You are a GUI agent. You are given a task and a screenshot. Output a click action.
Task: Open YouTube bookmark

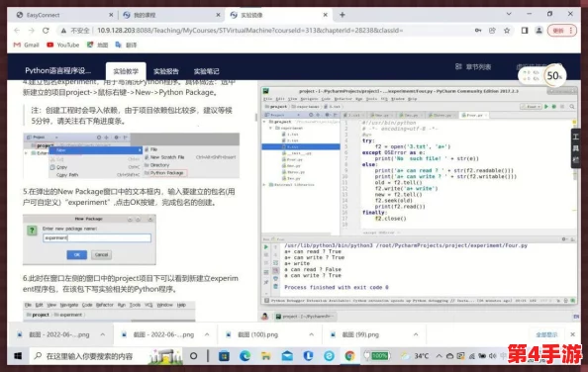[x=63, y=45]
